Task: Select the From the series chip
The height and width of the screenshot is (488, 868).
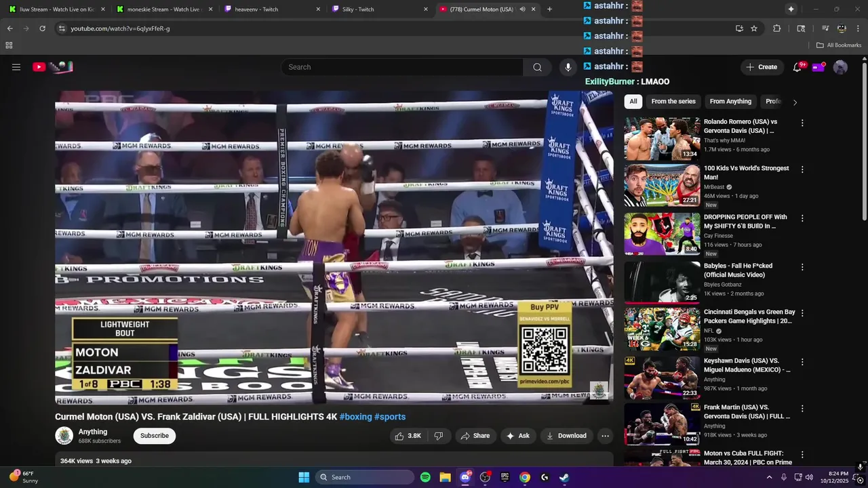Action: click(673, 102)
